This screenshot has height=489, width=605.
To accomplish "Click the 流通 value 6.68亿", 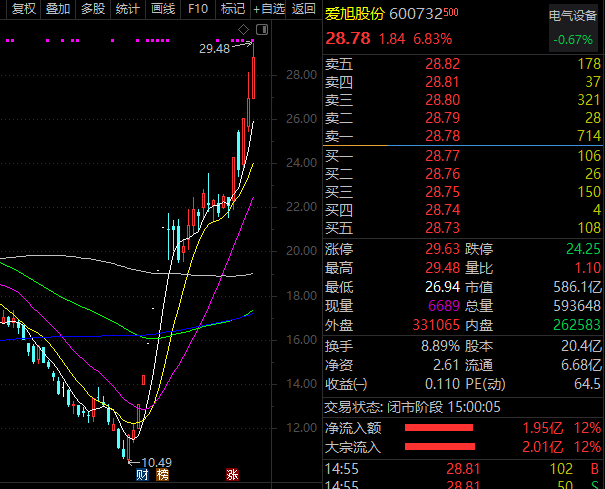I will 581,365.
